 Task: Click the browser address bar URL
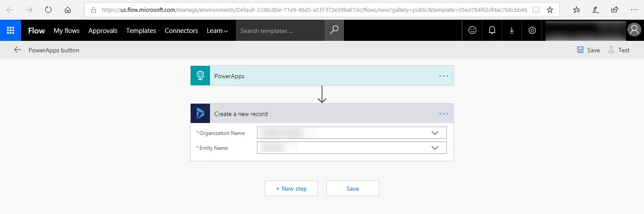[x=314, y=10]
